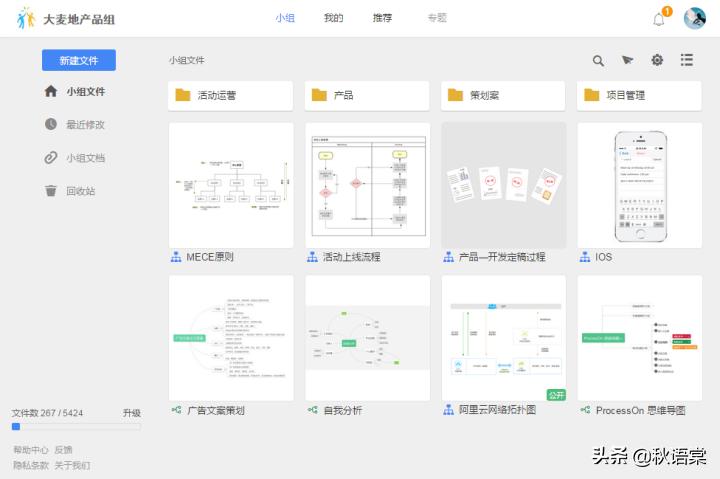Open the 专题 tab
The image size is (720, 479).
437,18
